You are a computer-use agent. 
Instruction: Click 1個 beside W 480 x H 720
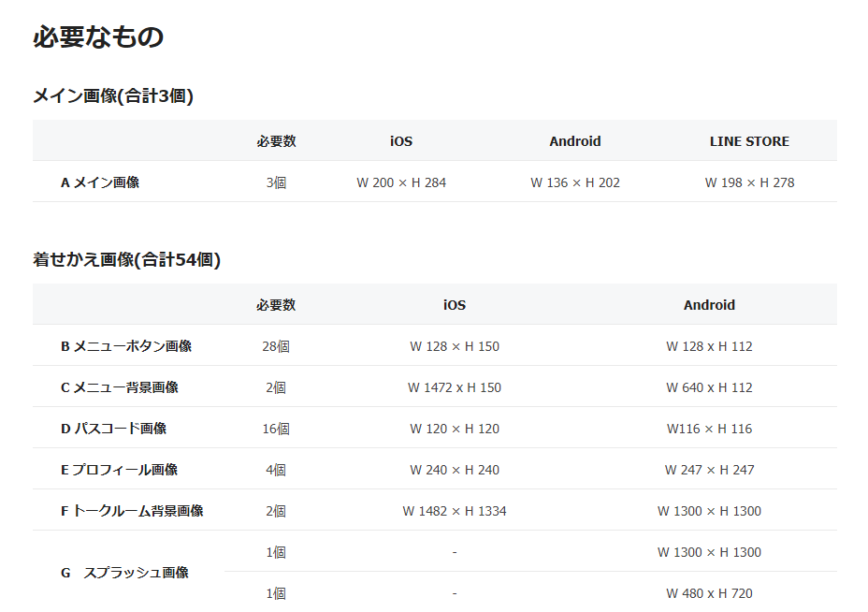(276, 593)
